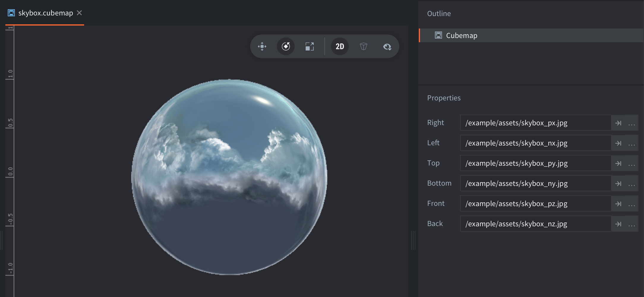
Task: Select the Rotate tool in the viewport toolbar
Action: click(x=286, y=47)
